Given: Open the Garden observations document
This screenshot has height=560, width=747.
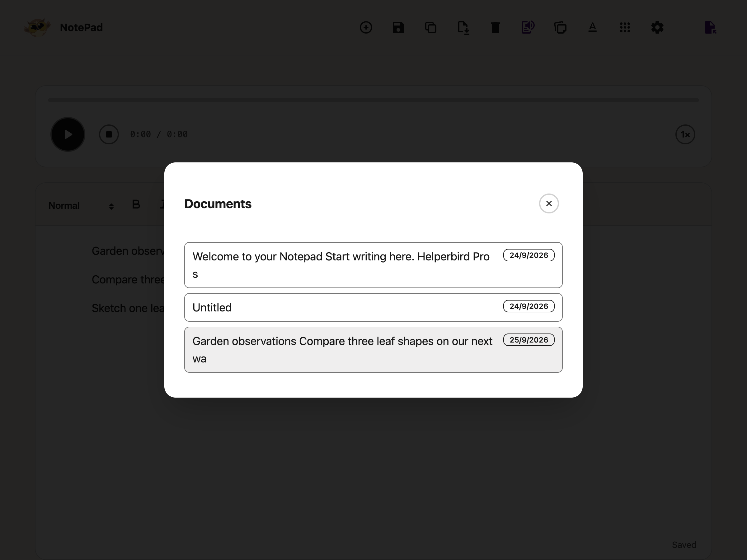Looking at the screenshot, I should coord(373,350).
